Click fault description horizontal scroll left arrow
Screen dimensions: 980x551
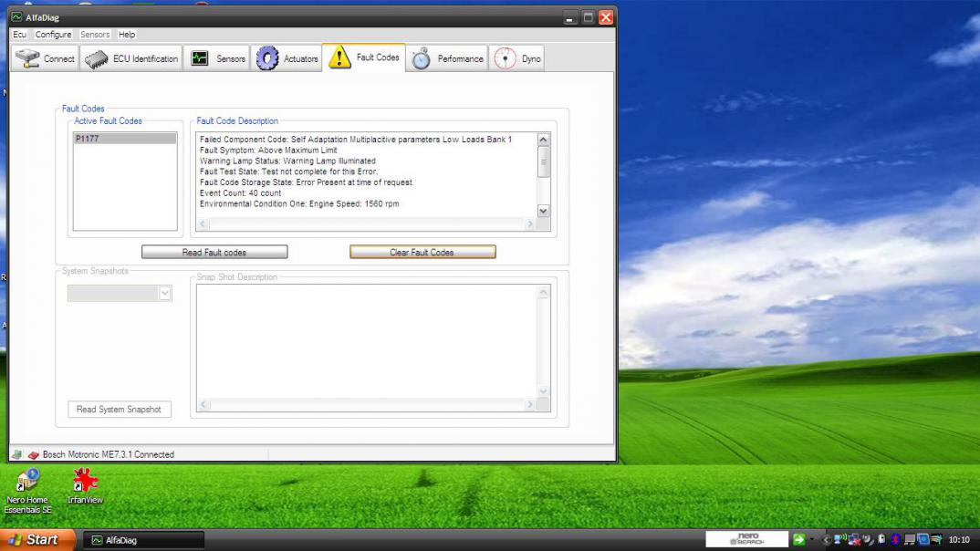pyautogui.click(x=203, y=224)
